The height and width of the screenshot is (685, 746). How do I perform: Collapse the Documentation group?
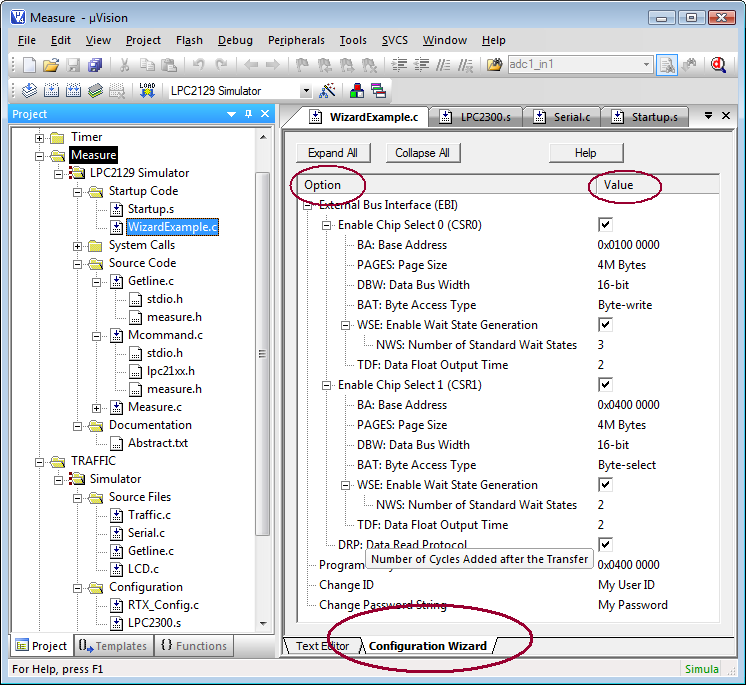click(x=77, y=427)
